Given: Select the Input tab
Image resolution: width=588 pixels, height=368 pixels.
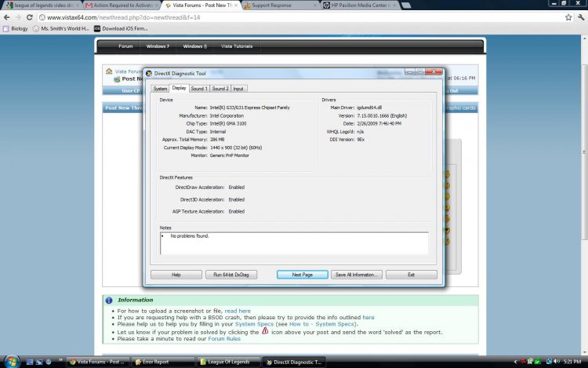Looking at the screenshot, I should pyautogui.click(x=238, y=89).
